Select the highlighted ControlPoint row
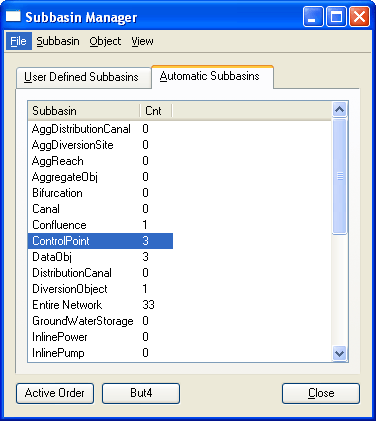This screenshot has height=421, width=376. pyautogui.click(x=100, y=241)
